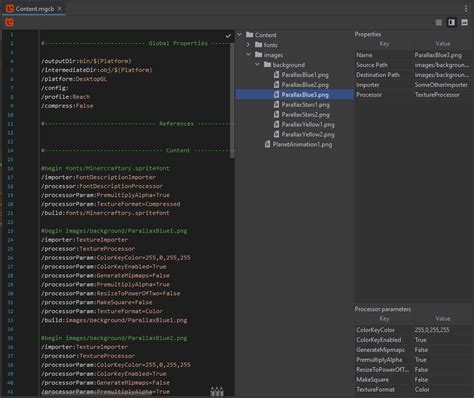Click line number 23 in the gutter
The height and width of the screenshot is (398, 474).
point(10,231)
